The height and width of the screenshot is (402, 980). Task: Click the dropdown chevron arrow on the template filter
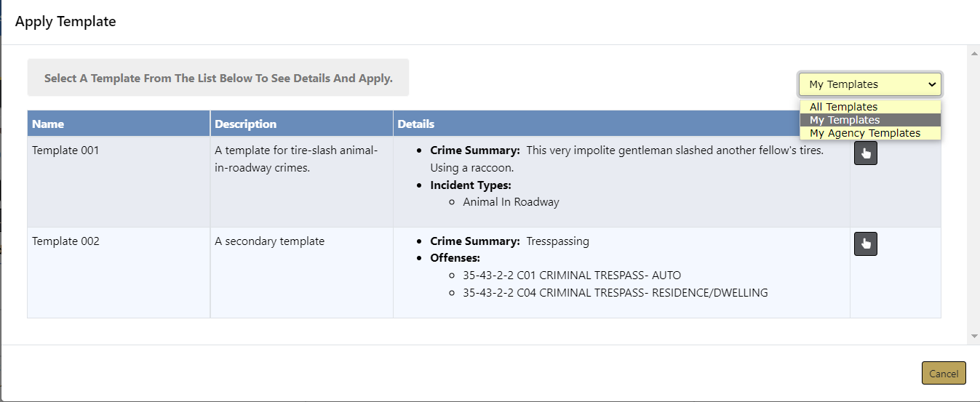(x=932, y=84)
